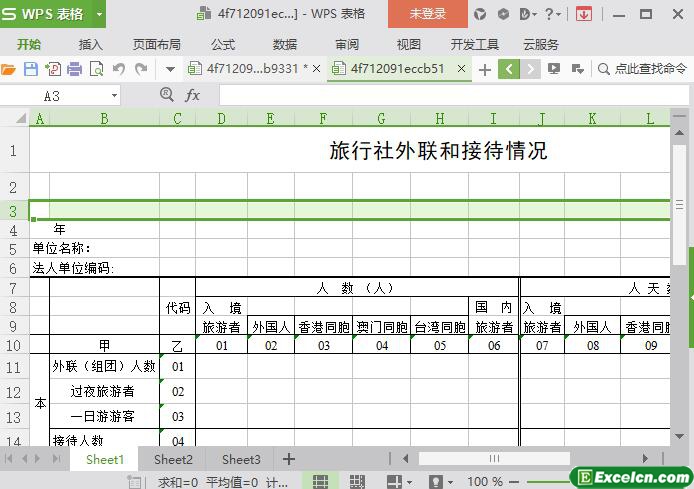Image resolution: width=694 pixels, height=489 pixels.
Task: Click the save file icon
Action: pyautogui.click(x=30, y=69)
